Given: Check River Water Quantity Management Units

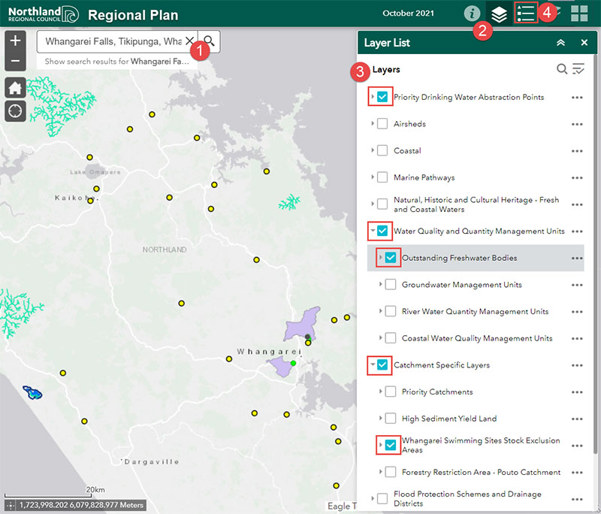Looking at the screenshot, I should 390,311.
